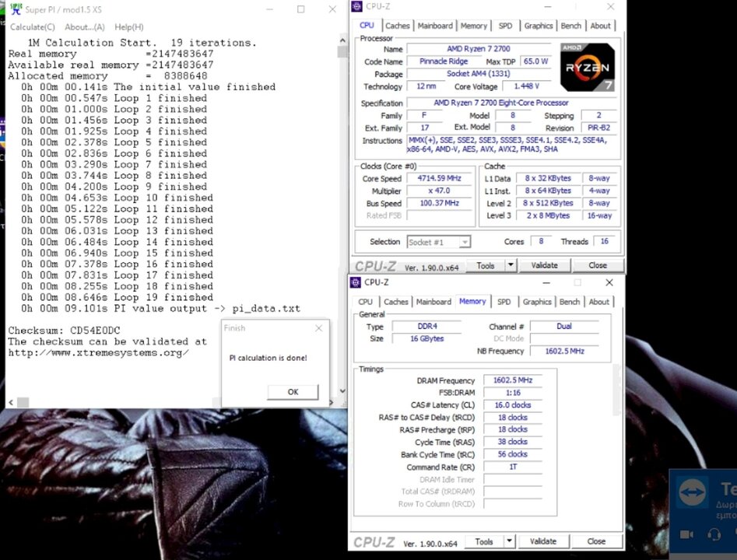Viewport: 737px width, 560px height.
Task: Click Super PI horizontal scrollbar left arrow
Action: 11,402
